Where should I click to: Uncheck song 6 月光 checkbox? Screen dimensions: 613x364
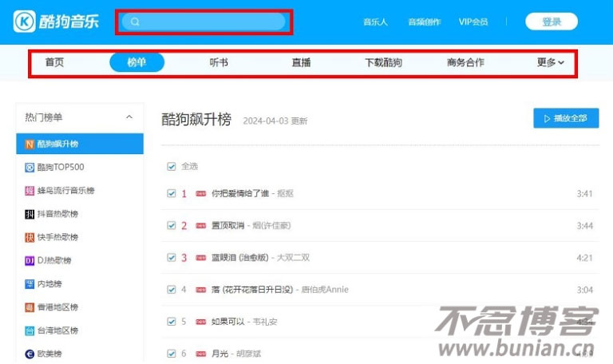[172, 354]
